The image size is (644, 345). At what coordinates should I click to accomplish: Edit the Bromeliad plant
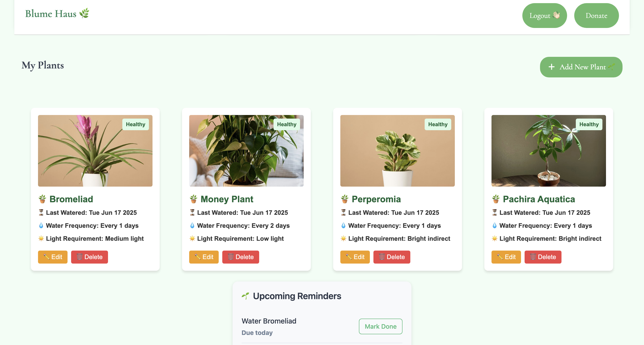pyautogui.click(x=53, y=257)
